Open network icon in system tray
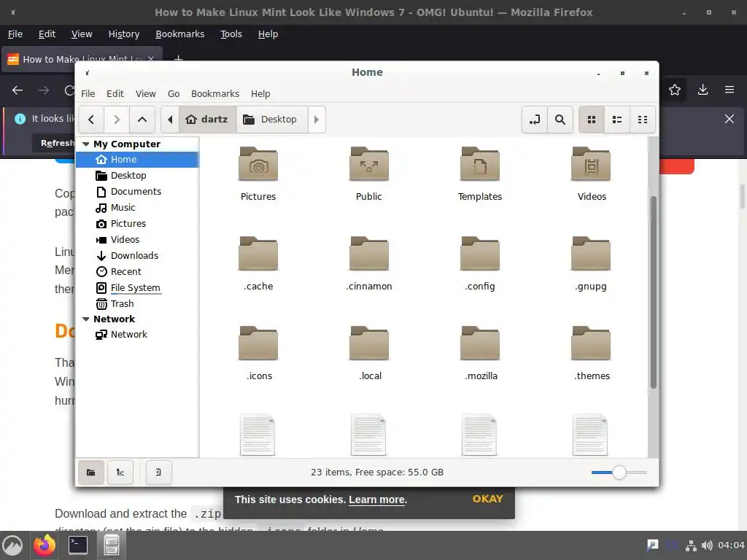 coord(691,545)
